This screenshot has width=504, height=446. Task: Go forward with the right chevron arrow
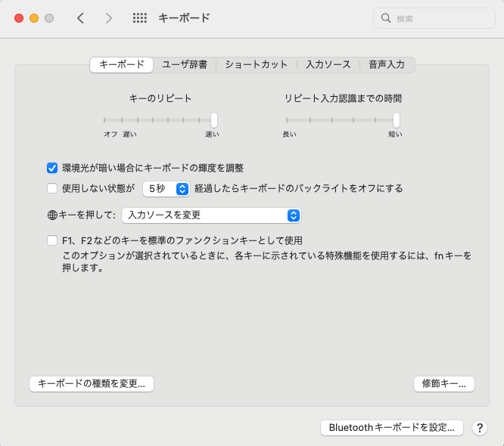pos(109,18)
